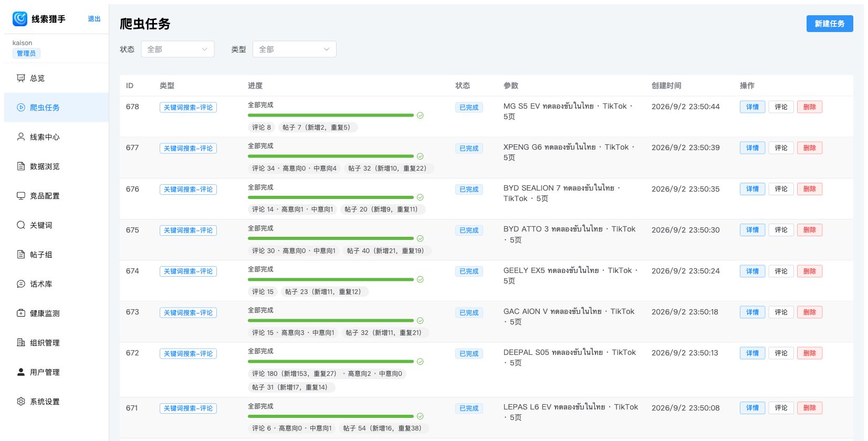868x441 pixels.
Task: Go to 总览 menu item
Action: [x=57, y=78]
